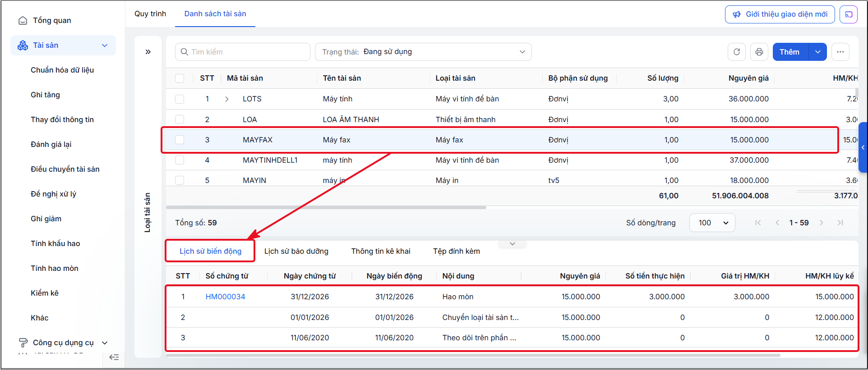The height and width of the screenshot is (370, 868).
Task: Collapse the detail panel chevron
Action: coord(512,244)
